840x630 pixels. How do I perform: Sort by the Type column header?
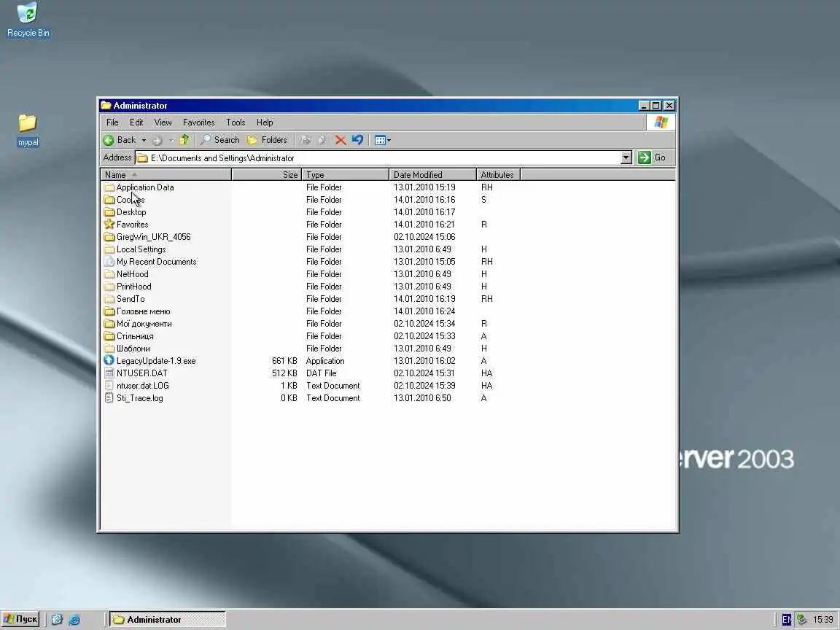pos(346,175)
